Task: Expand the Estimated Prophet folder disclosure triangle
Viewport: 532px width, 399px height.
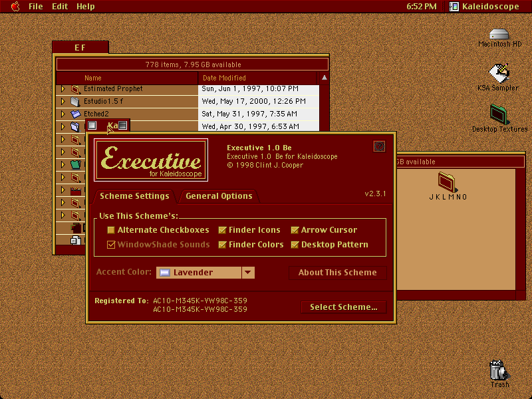Action: (x=63, y=89)
